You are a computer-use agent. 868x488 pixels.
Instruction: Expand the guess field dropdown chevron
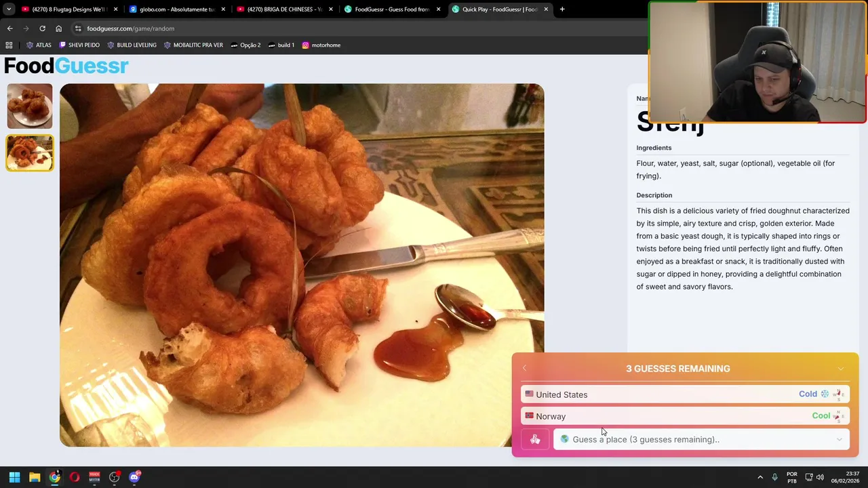(840, 439)
